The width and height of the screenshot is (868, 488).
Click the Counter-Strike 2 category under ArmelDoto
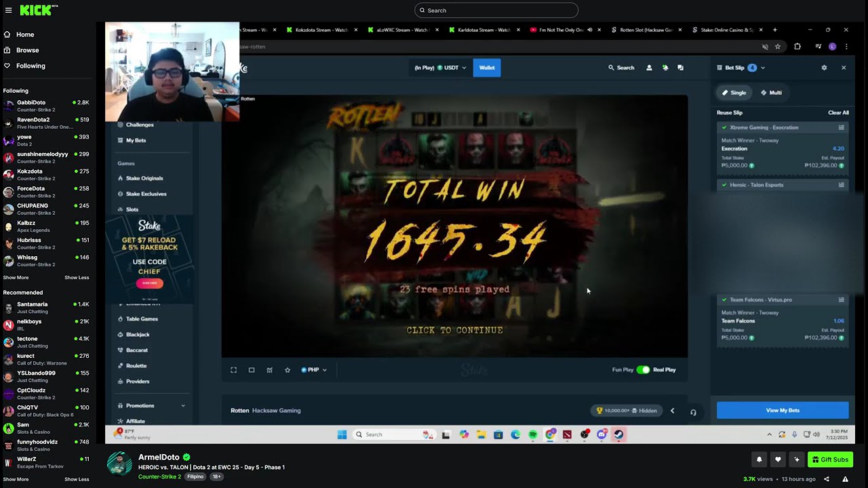tap(159, 476)
